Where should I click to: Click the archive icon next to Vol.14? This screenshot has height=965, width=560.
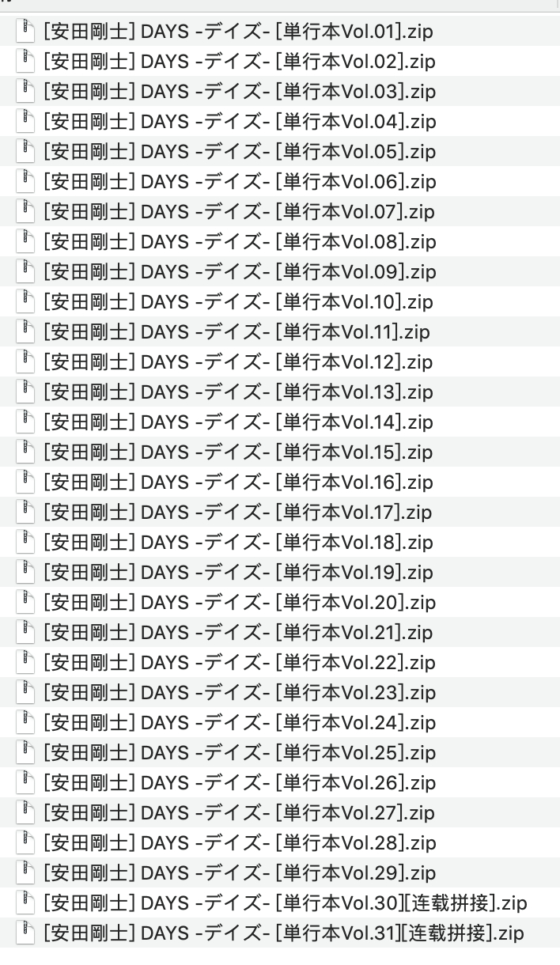click(x=28, y=422)
